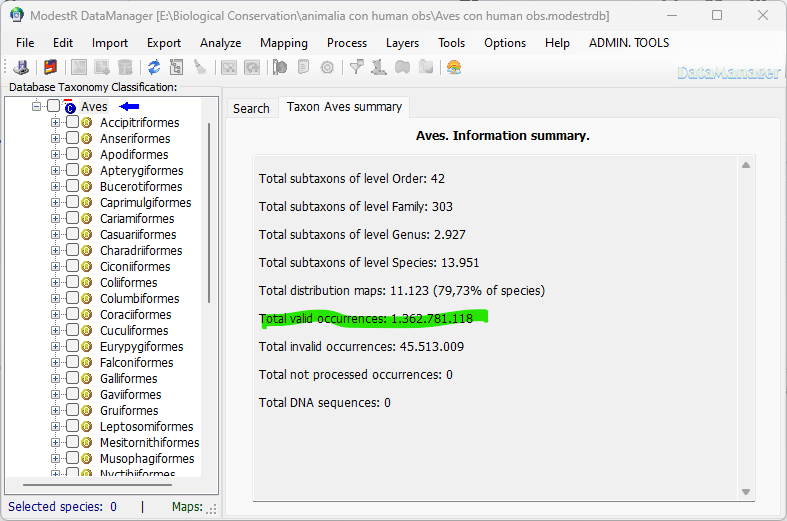Click the rainbow sun toolbar icon

tap(454, 67)
